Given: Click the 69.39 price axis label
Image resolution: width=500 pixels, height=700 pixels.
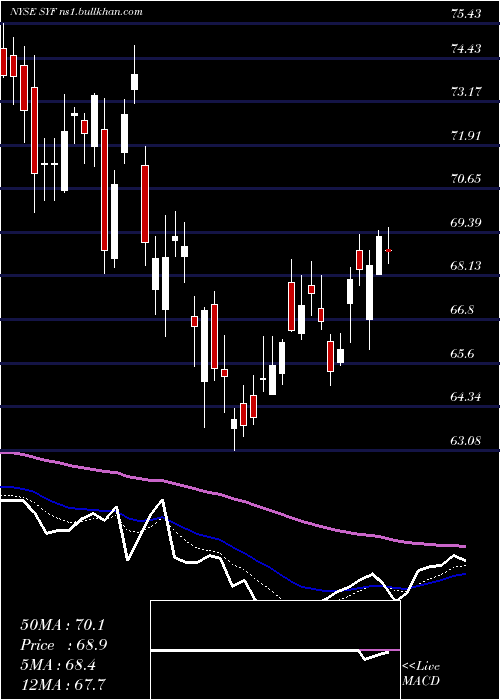Looking at the screenshot, I should point(466,222).
